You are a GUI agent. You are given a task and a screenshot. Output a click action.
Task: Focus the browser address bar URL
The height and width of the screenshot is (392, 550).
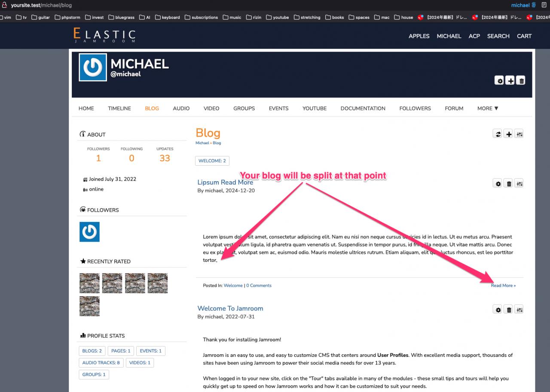(42, 5)
